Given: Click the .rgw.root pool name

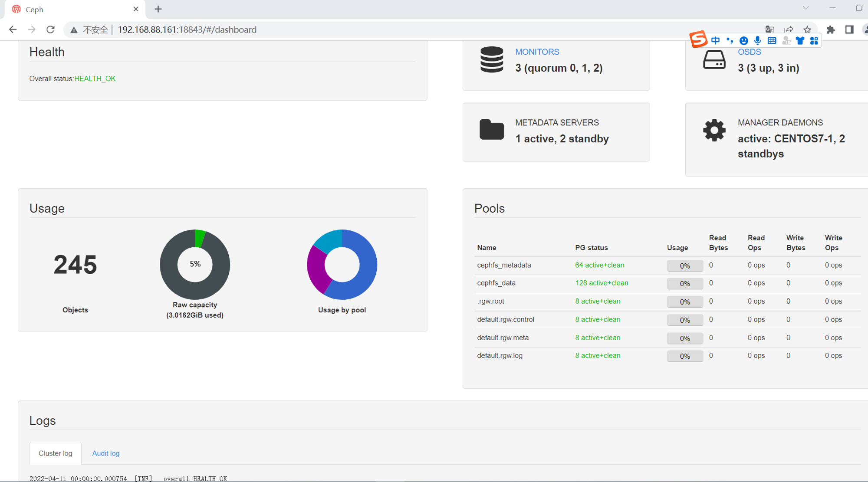Looking at the screenshot, I should coord(490,301).
